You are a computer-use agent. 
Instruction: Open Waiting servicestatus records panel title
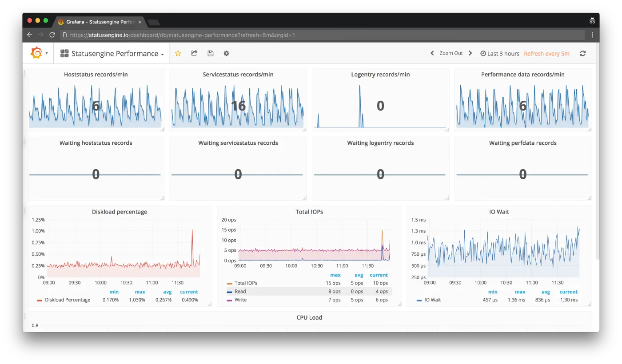click(x=238, y=143)
